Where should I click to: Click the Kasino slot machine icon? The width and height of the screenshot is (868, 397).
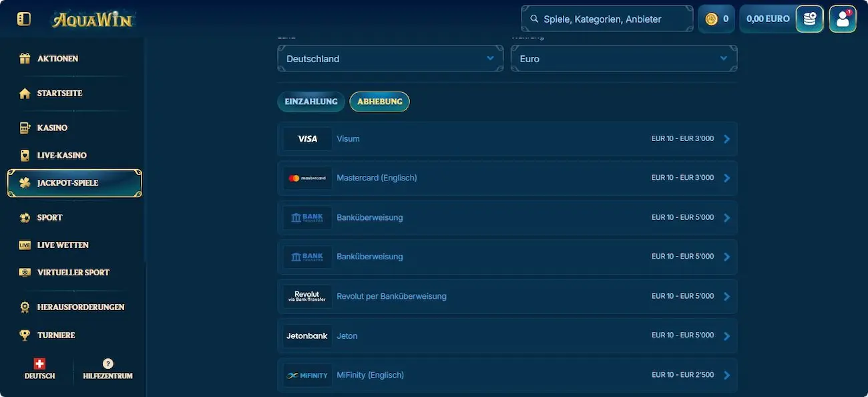click(x=25, y=128)
